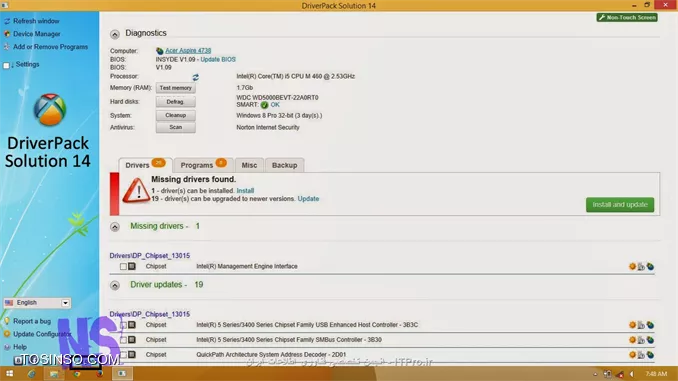The width and height of the screenshot is (678, 381).
Task: Click dark square icon on Management Engine row
Action: point(132,266)
